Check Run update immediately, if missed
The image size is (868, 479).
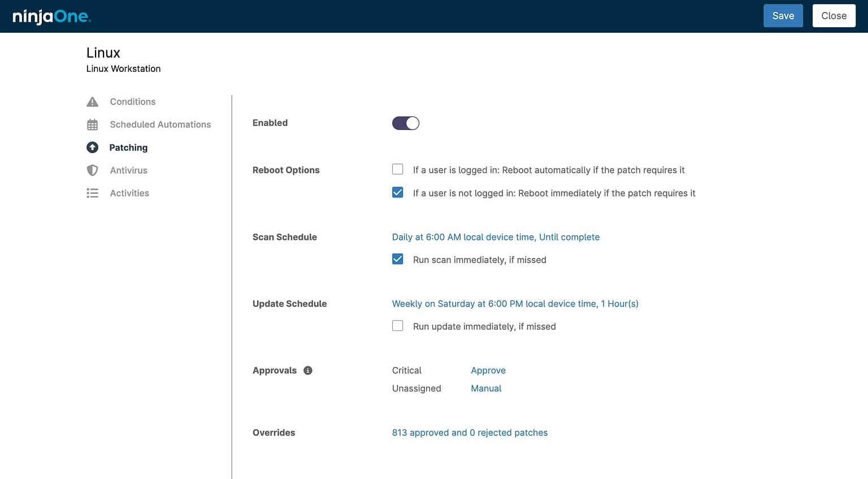[x=398, y=326]
